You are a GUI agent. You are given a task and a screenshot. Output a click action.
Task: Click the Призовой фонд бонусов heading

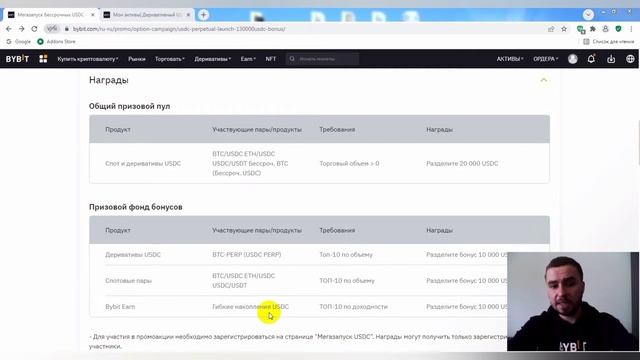(x=136, y=207)
